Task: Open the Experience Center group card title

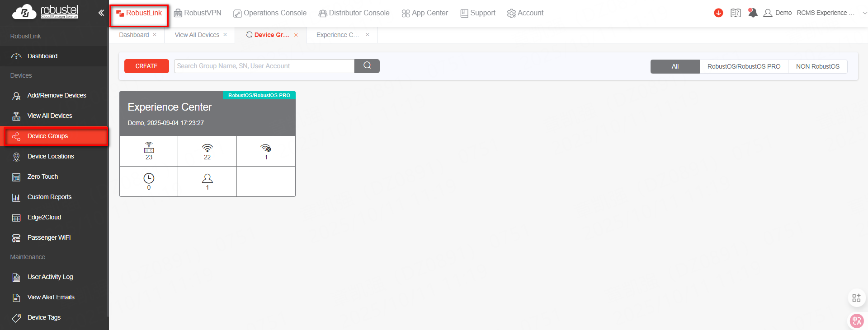Action: point(170,107)
